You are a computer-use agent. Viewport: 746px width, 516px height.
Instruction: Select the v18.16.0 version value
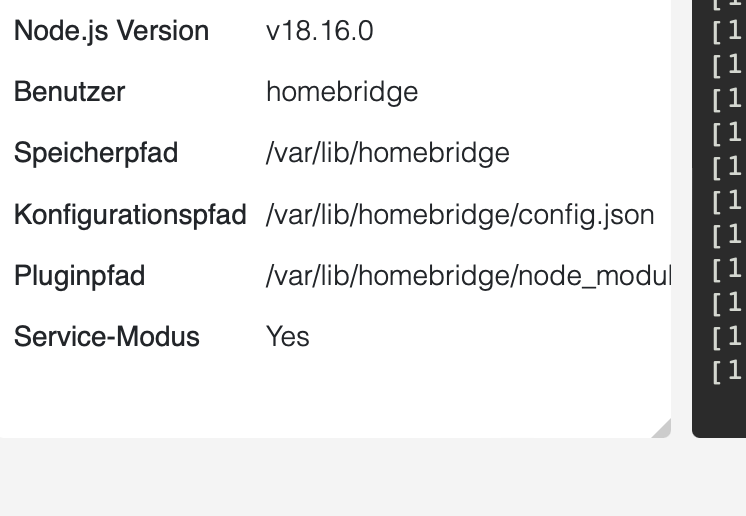pyautogui.click(x=319, y=31)
